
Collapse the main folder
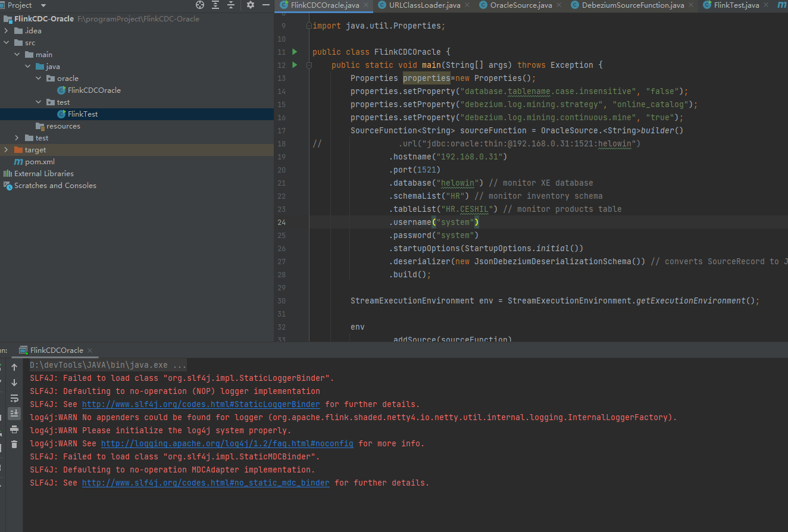tap(17, 55)
